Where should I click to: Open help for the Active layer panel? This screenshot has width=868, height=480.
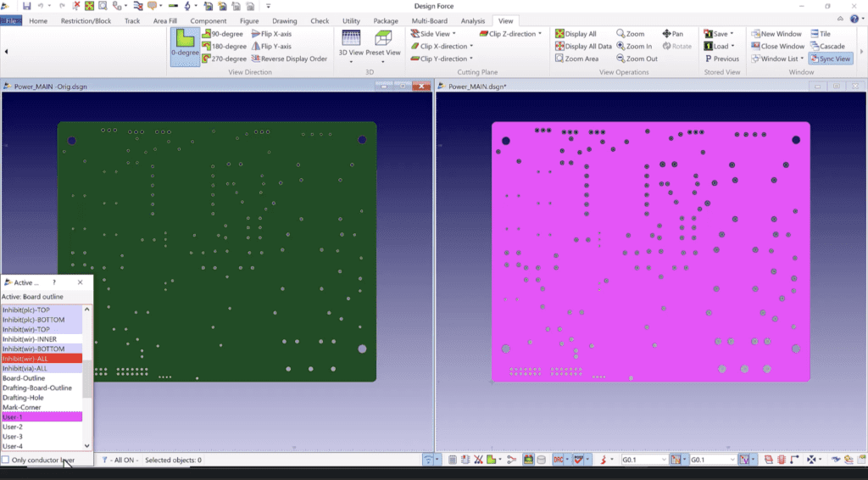tap(53, 282)
